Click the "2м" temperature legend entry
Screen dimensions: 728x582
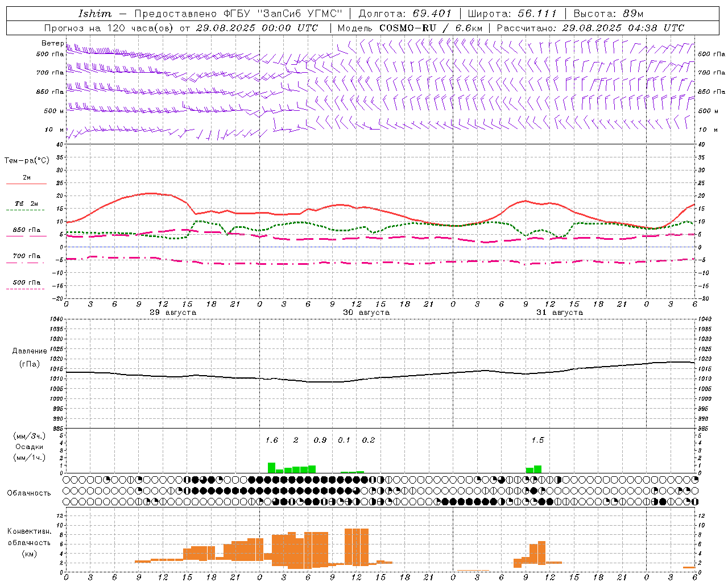tap(27, 177)
